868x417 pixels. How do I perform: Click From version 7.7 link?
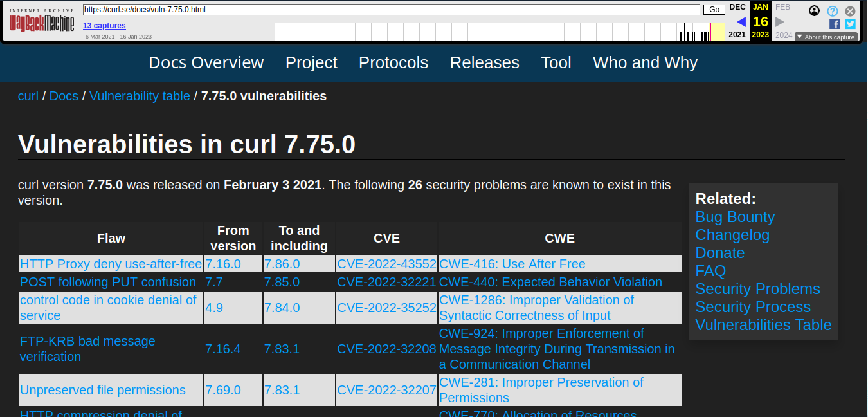(214, 282)
